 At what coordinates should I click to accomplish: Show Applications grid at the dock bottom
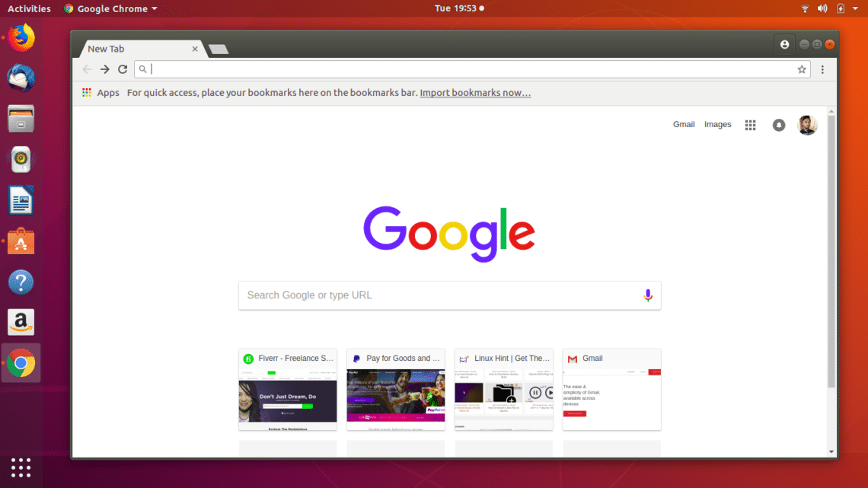click(21, 467)
